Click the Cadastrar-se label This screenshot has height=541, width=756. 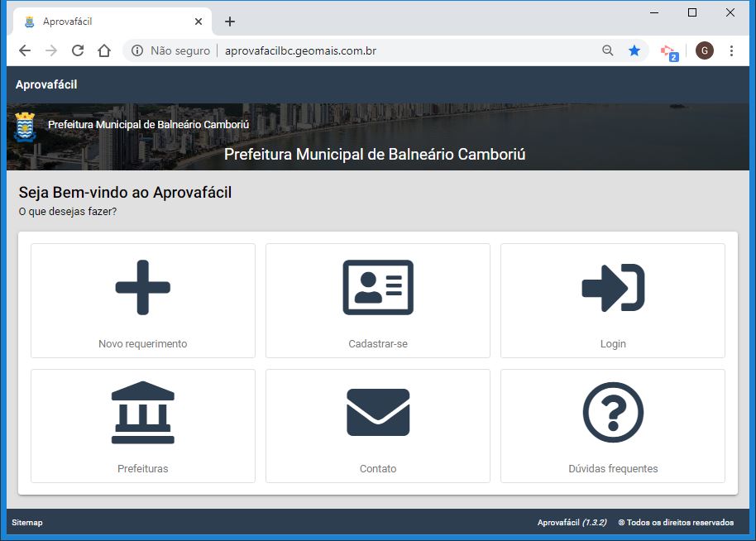point(378,344)
